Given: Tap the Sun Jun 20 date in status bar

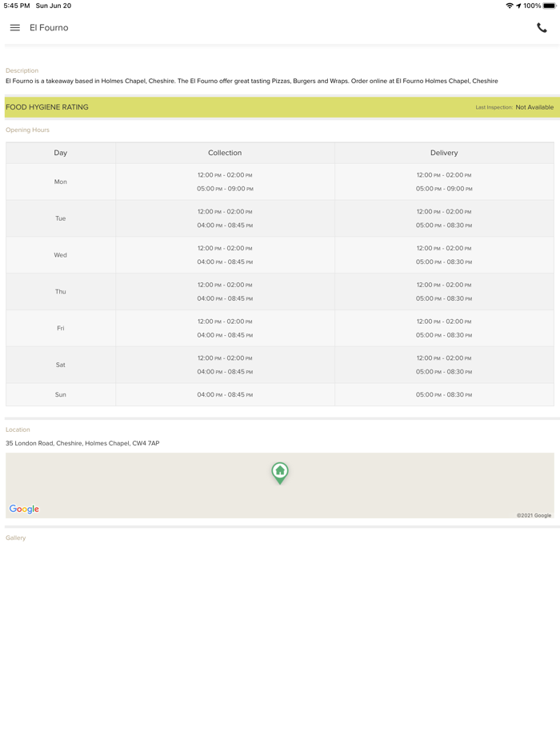Looking at the screenshot, I should click(x=54, y=6).
